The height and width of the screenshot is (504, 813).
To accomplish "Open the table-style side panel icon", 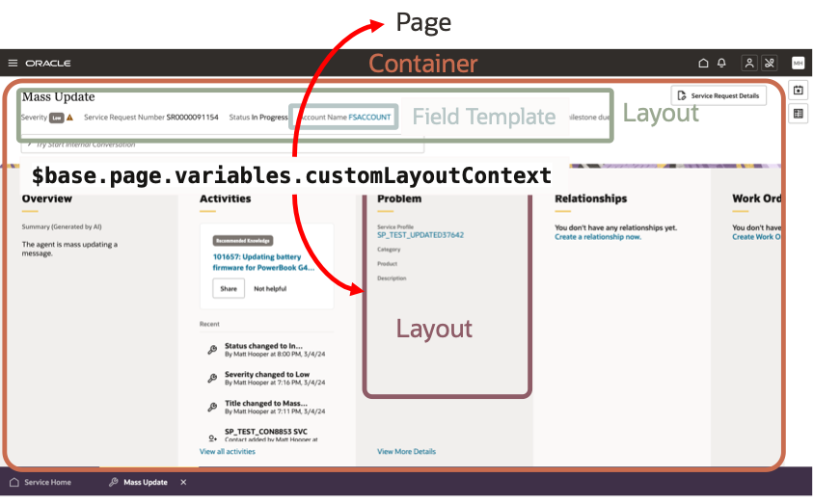I will coord(798,114).
